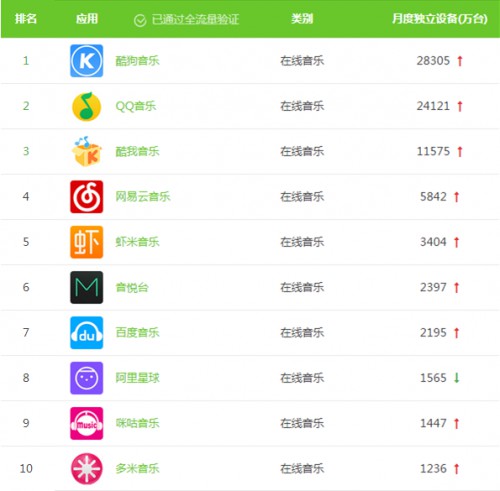Click red up arrow next to 11575
The height and width of the screenshot is (491, 500).
pyautogui.click(x=460, y=152)
